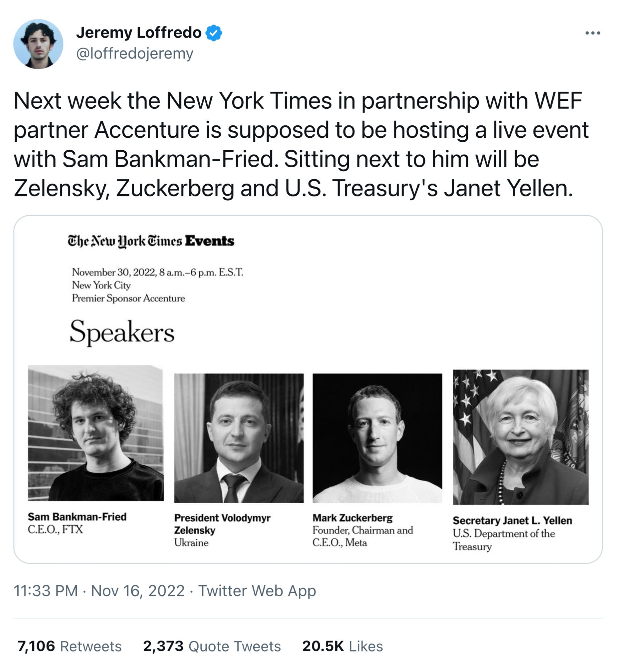The height and width of the screenshot is (672, 618).
Task: Click the Secretary Janet L. Yellen caption
Action: pos(512,521)
